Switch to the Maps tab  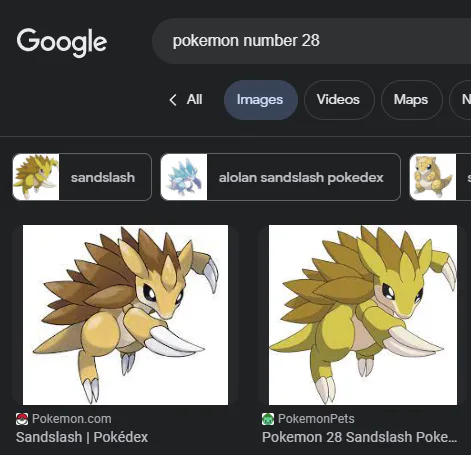click(x=411, y=100)
